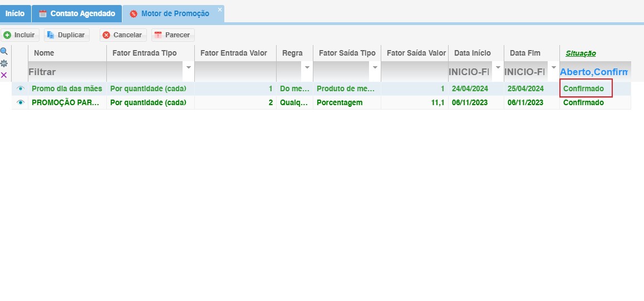Open the gear settings icon on left
This screenshot has width=644, height=301.
click(4, 63)
